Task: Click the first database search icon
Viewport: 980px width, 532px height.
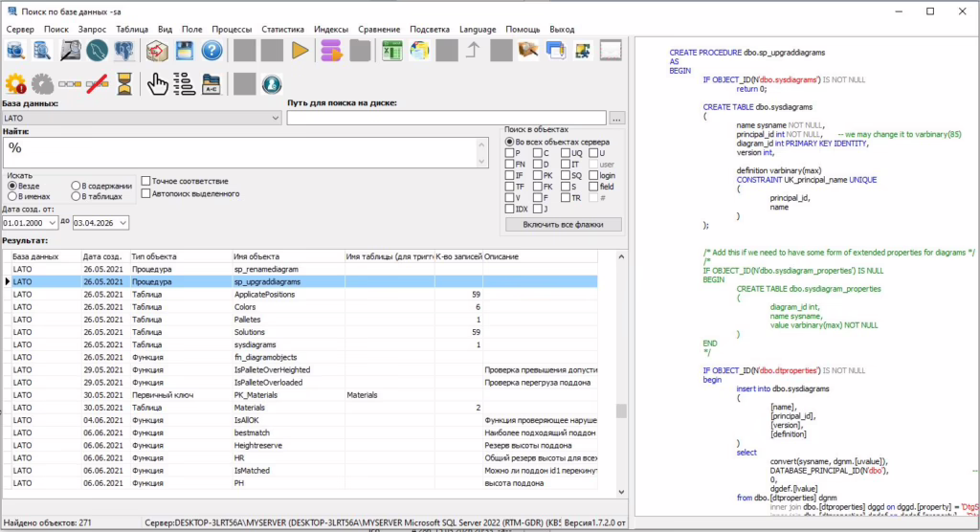Action: [x=15, y=51]
